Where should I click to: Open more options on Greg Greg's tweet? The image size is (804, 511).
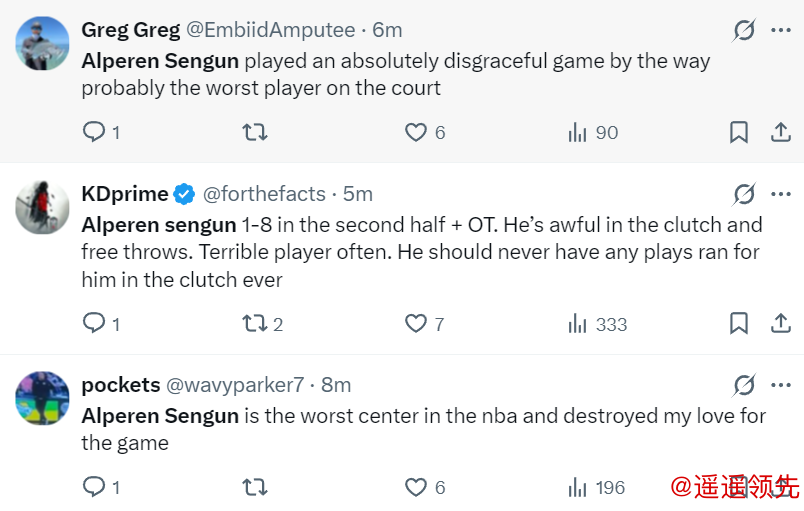781,30
